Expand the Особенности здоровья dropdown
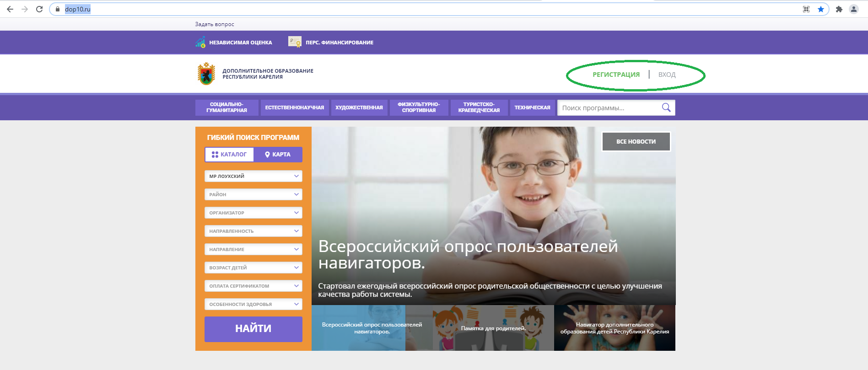This screenshot has width=868, height=370. pos(253,304)
